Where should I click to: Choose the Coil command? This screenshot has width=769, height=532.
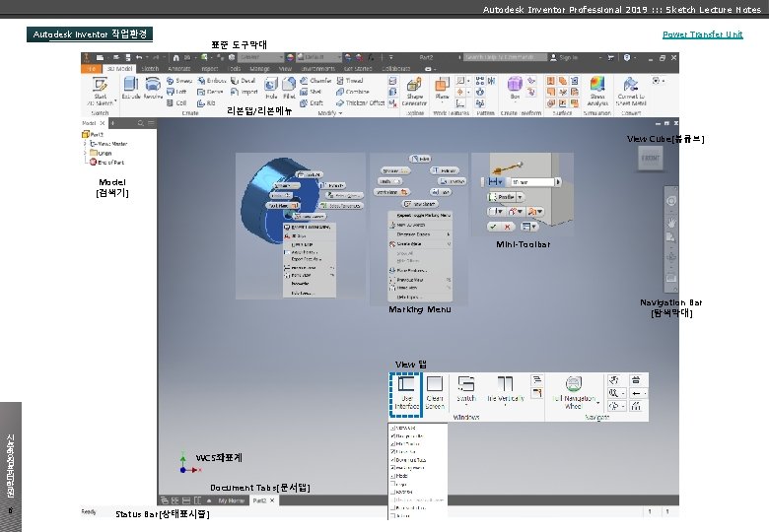tap(176, 102)
